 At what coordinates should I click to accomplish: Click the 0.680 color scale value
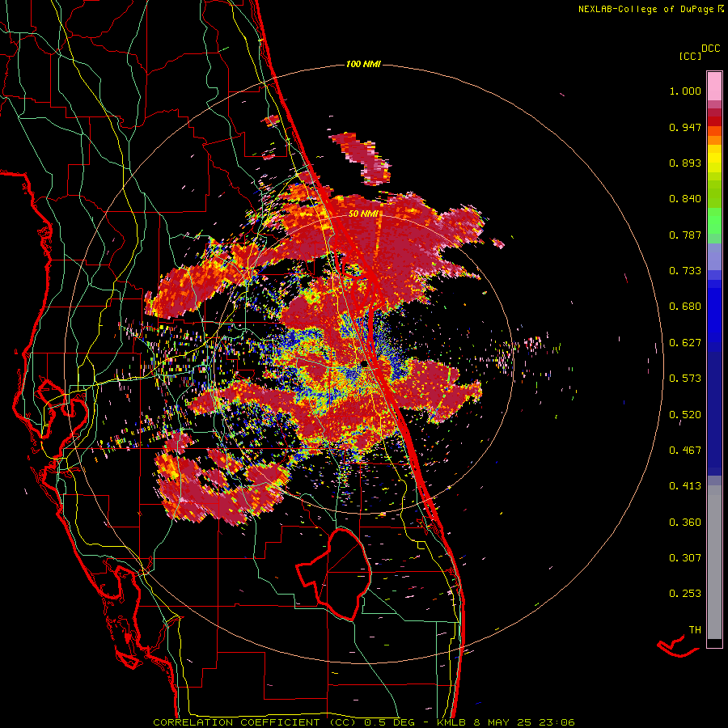(685, 307)
